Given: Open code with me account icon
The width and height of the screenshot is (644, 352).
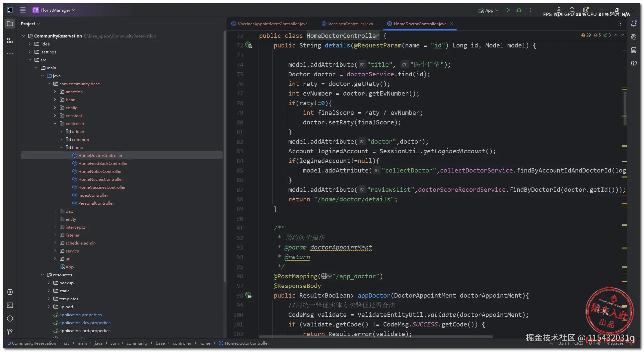Looking at the screenshot, I should coord(559,10).
